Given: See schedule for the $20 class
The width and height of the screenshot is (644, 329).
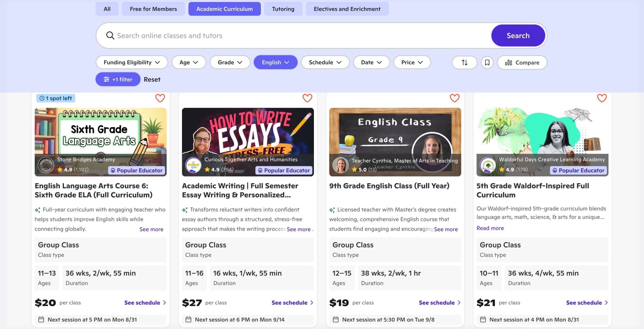Looking at the screenshot, I should coord(145,303).
